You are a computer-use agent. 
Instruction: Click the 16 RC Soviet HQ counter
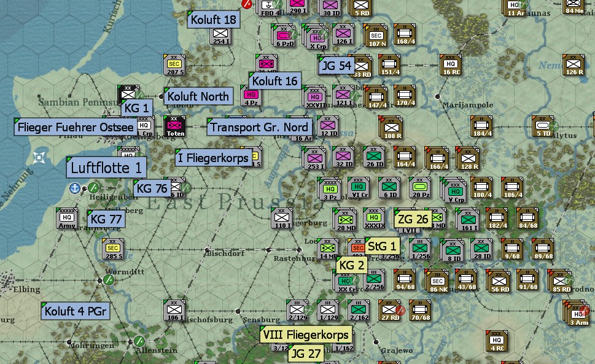(451, 65)
